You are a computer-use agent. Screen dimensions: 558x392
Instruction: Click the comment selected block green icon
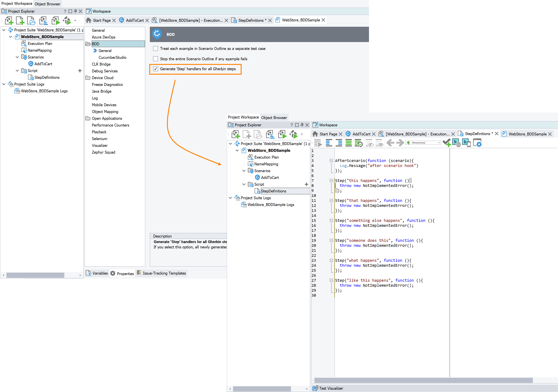coord(348,143)
